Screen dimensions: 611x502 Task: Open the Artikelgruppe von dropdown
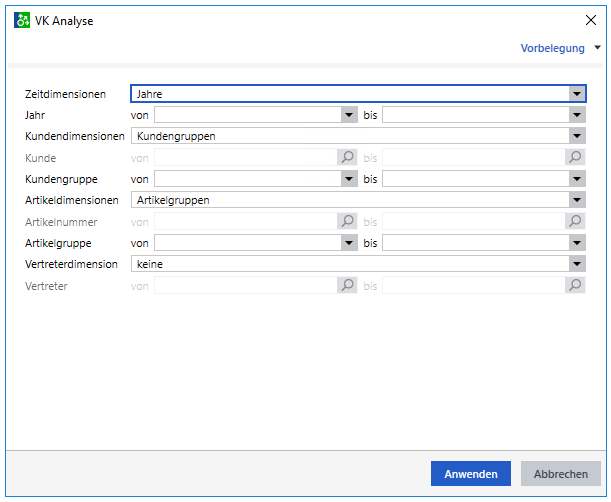coord(349,243)
